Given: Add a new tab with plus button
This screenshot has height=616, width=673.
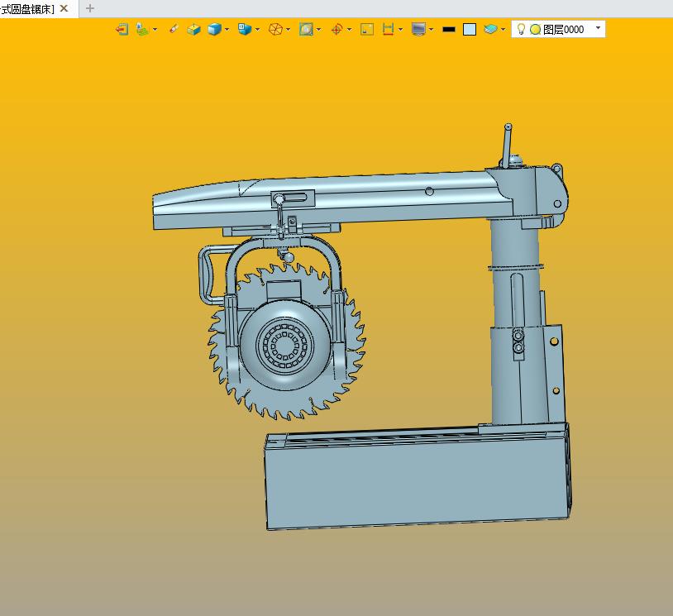Looking at the screenshot, I should click(x=89, y=8).
